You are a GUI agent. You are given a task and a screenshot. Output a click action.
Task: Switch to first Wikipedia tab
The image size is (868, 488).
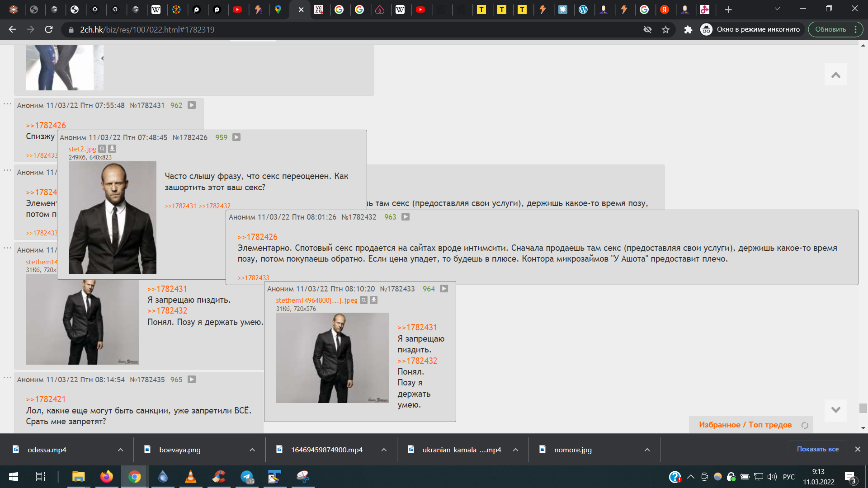pos(156,9)
